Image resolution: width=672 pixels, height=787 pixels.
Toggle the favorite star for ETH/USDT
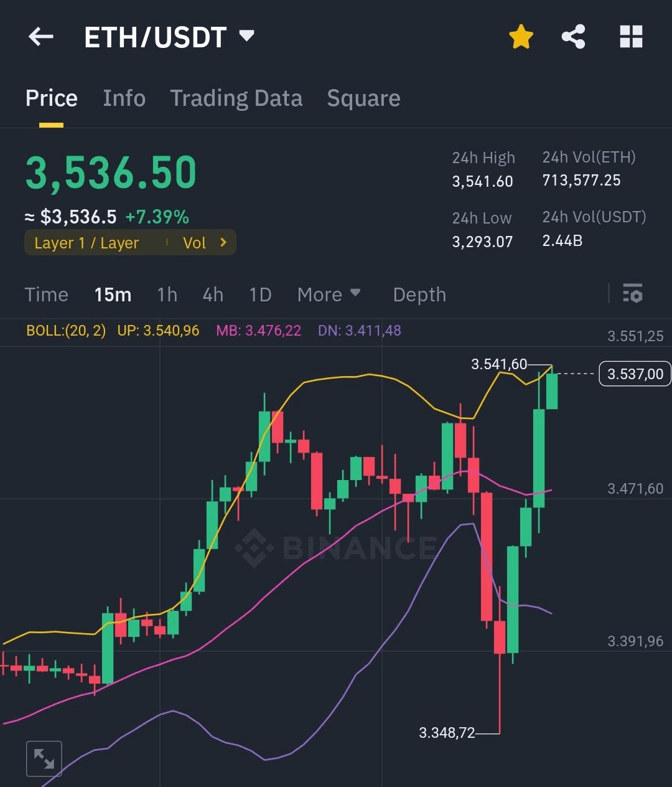coord(521,37)
